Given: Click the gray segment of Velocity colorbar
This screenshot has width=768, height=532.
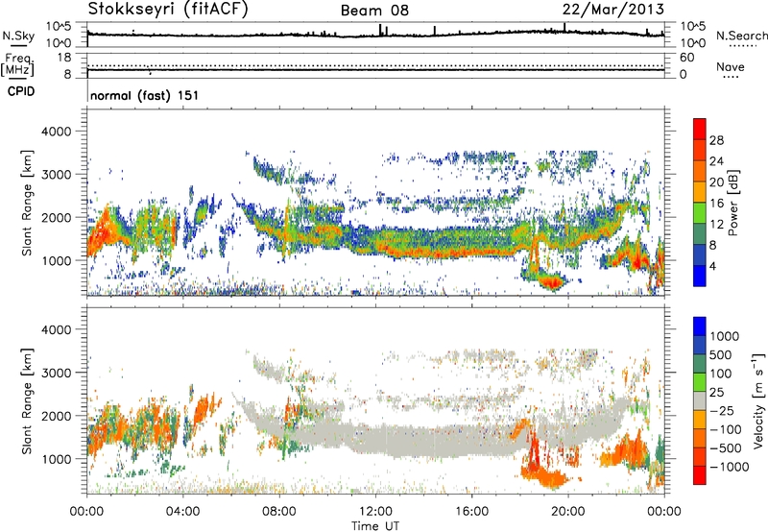Looking at the screenshot, I should tap(700, 401).
